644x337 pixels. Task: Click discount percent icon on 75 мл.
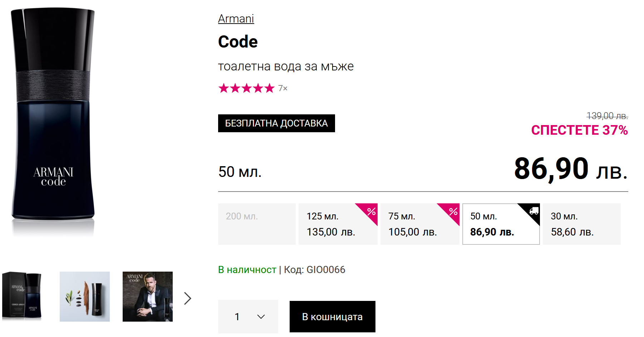[453, 211]
